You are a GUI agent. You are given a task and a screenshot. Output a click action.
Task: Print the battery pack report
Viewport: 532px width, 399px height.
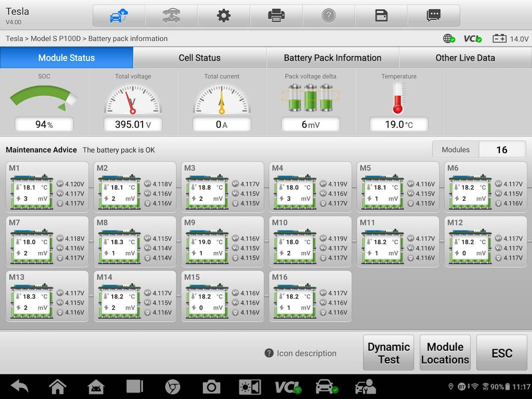click(276, 16)
